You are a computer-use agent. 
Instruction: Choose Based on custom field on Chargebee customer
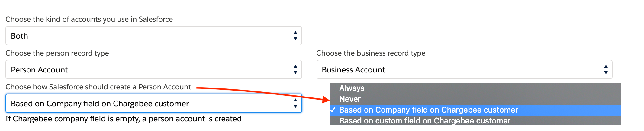coord(424,121)
